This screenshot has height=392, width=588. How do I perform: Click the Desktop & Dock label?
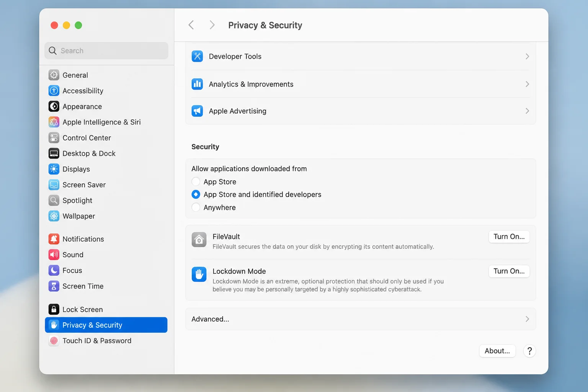89,154
